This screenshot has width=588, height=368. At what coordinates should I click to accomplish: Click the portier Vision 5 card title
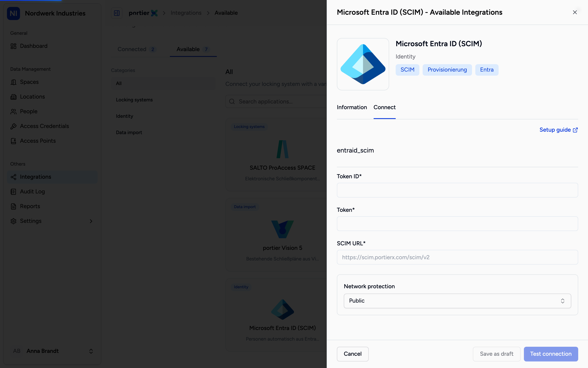point(282,248)
